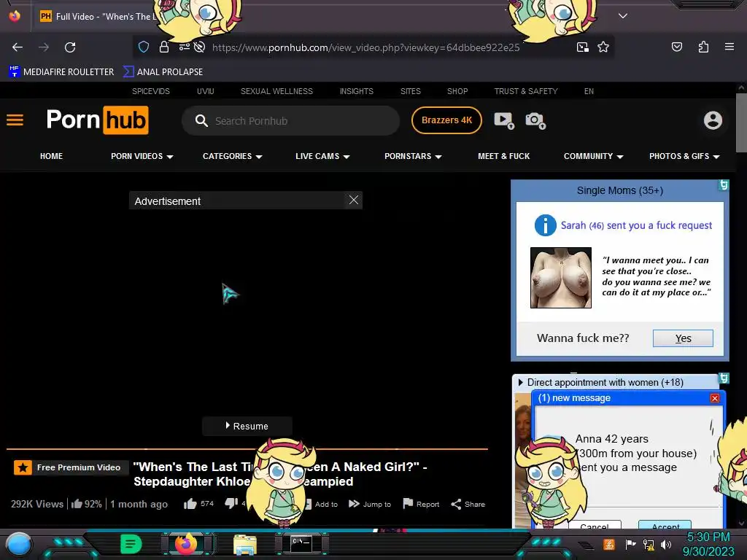The width and height of the screenshot is (747, 560).
Task: Click the Resume playback button
Action: pyautogui.click(x=247, y=426)
